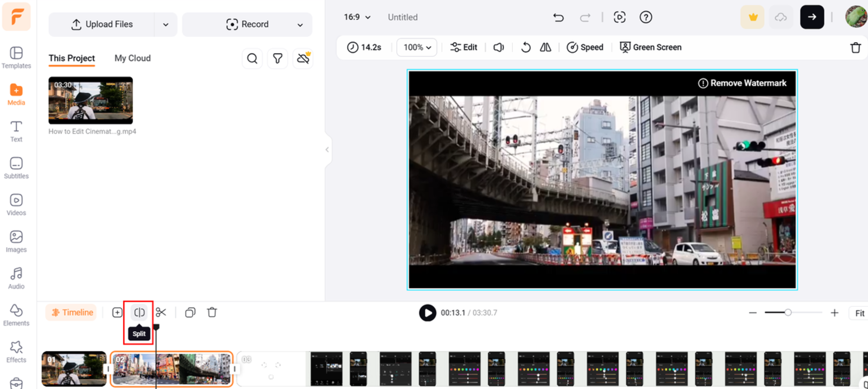Open the 100% zoom level dropdown
This screenshot has width=868, height=389.
coord(416,47)
